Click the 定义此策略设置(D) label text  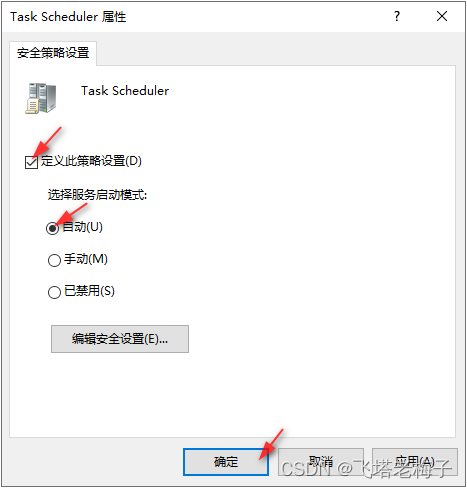tap(91, 161)
